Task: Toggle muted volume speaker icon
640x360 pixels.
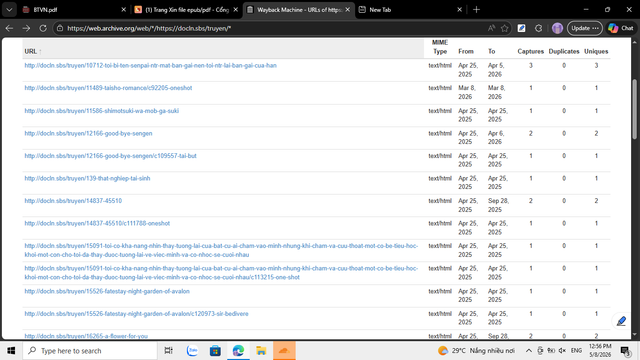Action: [562, 351]
